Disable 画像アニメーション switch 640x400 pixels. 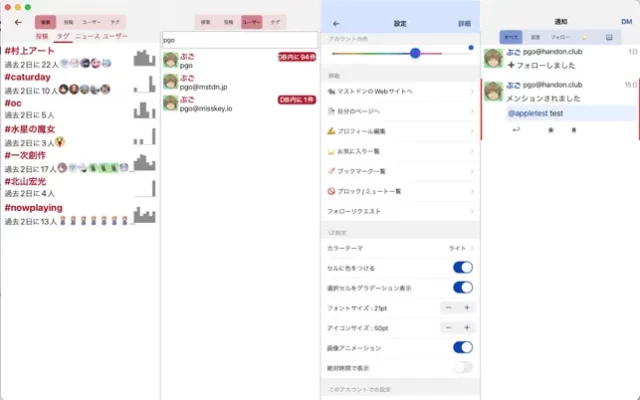[x=462, y=347]
